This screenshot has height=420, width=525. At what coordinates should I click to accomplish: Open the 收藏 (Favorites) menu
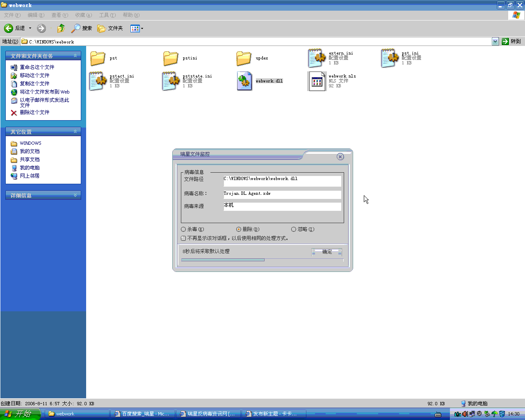[83, 15]
